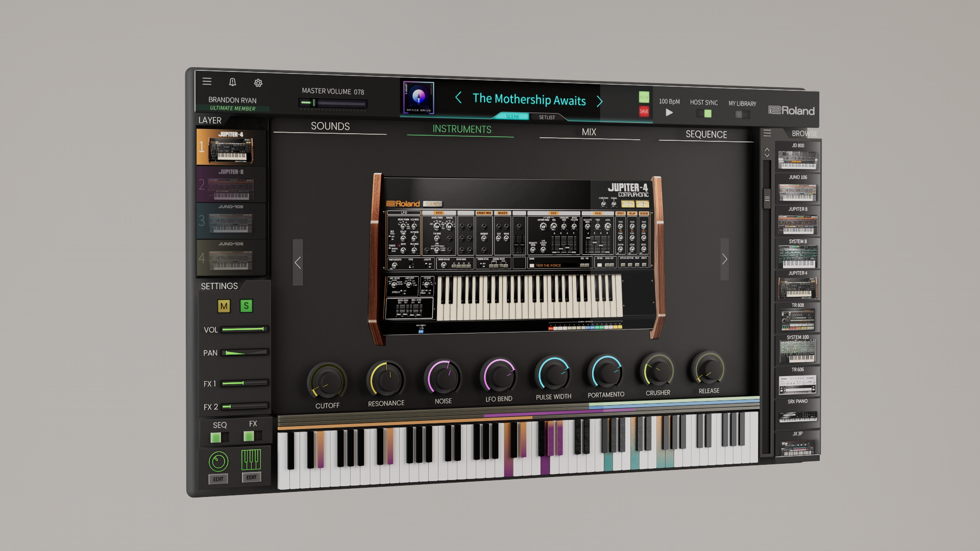Choose TR 808 in the browser
980x551 pixels.
[797, 317]
